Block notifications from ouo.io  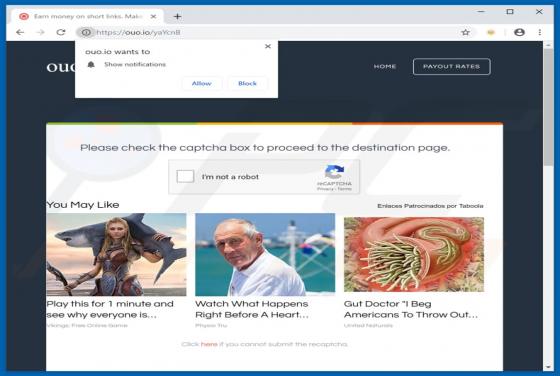click(x=247, y=83)
